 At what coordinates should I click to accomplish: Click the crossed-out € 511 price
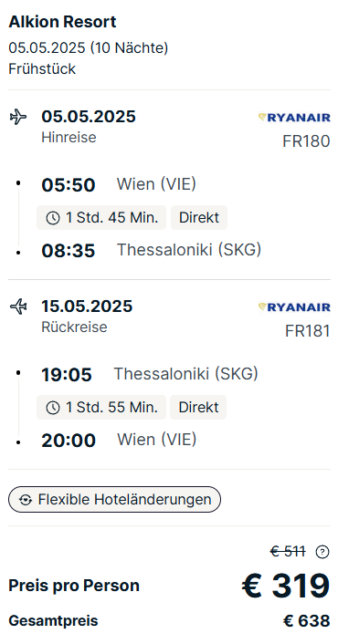(288, 552)
